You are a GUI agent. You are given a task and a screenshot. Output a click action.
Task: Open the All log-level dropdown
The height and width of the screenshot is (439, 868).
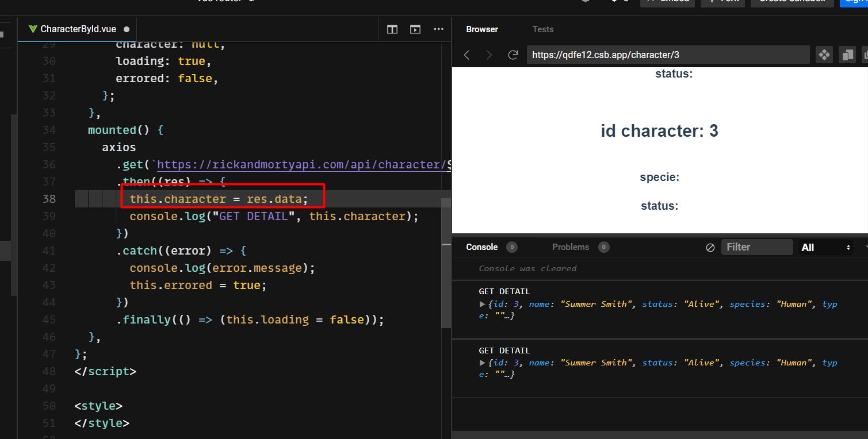(825, 247)
